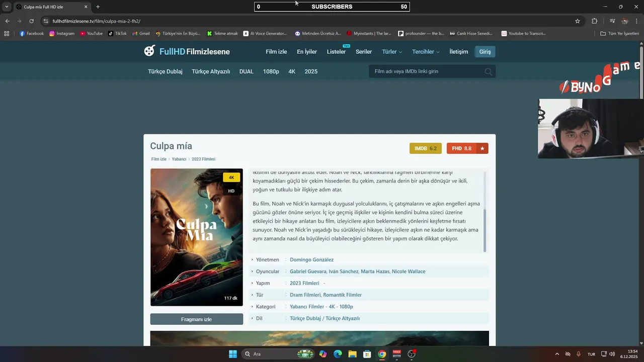Expand the Tercihler dropdown menu

(426, 52)
